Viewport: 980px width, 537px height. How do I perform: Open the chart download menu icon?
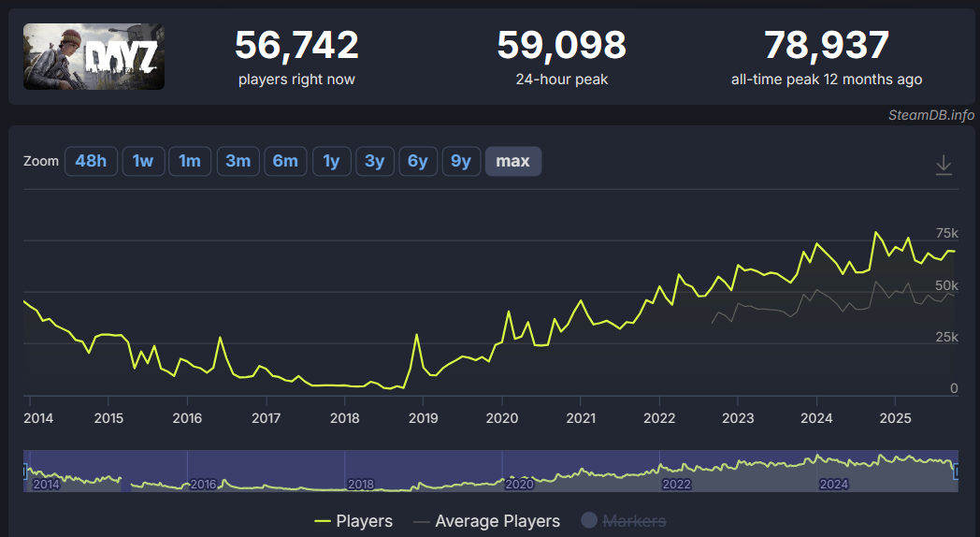(944, 165)
